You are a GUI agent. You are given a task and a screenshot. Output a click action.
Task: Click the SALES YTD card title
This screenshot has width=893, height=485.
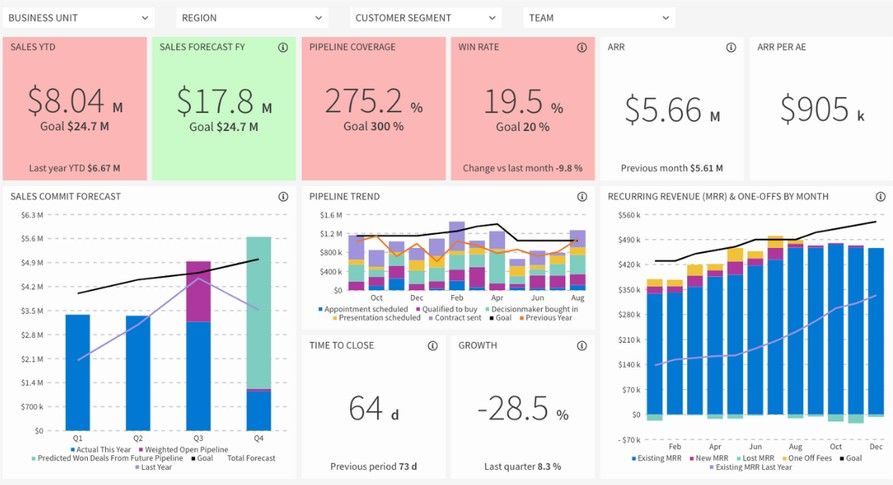(33, 47)
